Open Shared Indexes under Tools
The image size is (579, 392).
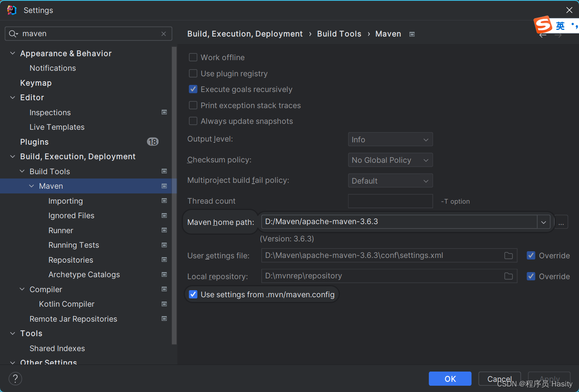pos(57,348)
